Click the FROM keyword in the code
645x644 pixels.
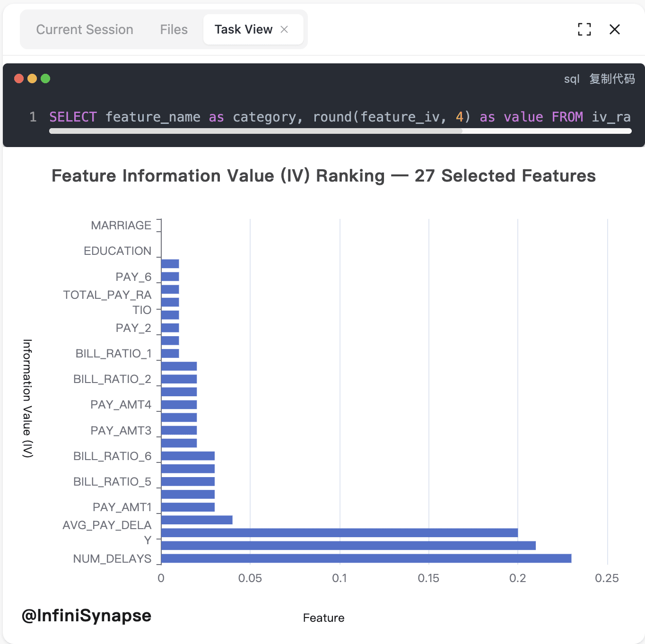[x=567, y=117]
